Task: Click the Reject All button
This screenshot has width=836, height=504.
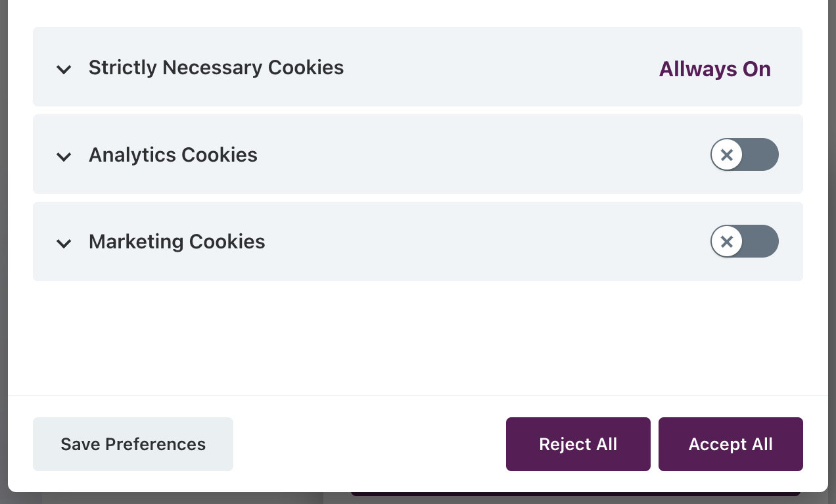Action: 578,444
